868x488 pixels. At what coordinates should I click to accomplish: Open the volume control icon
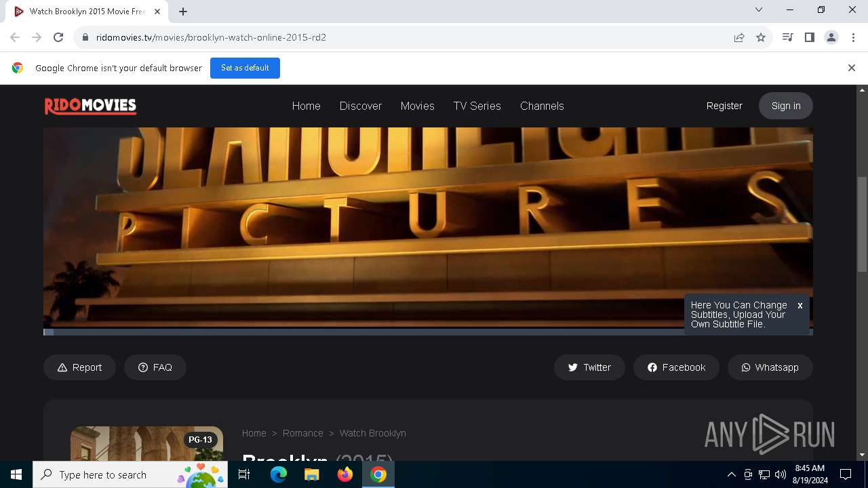pyautogui.click(x=781, y=474)
